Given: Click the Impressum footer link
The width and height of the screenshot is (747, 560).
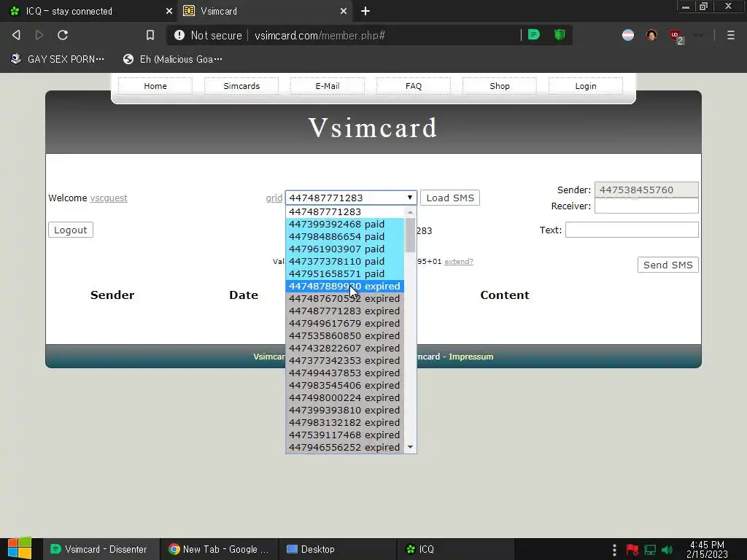Looking at the screenshot, I should pos(471,357).
